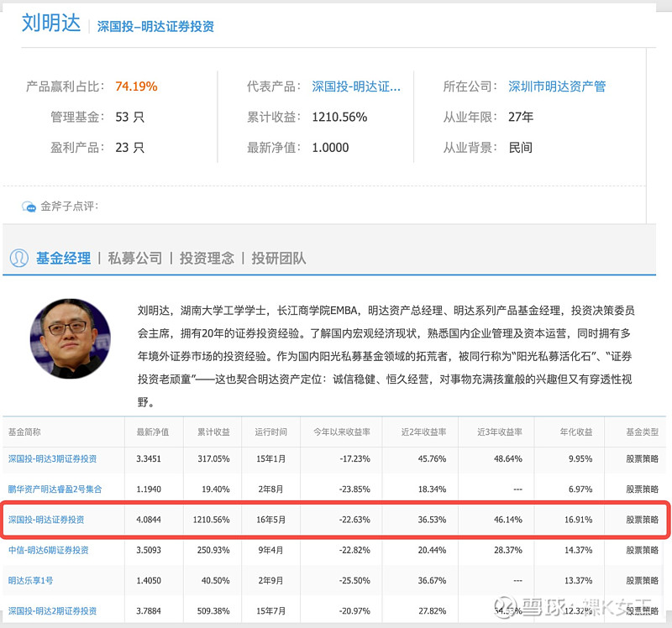Click the 1.1940 net value cell
The width and height of the screenshot is (672, 628).
coord(149,489)
